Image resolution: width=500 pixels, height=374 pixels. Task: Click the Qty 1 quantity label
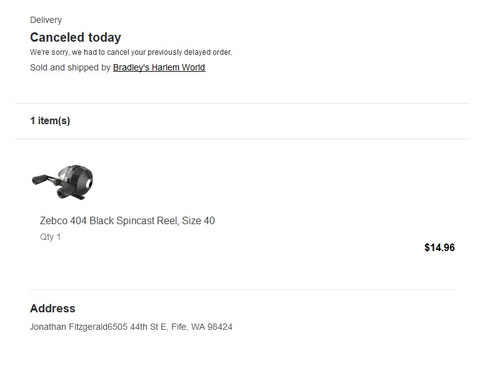point(50,237)
